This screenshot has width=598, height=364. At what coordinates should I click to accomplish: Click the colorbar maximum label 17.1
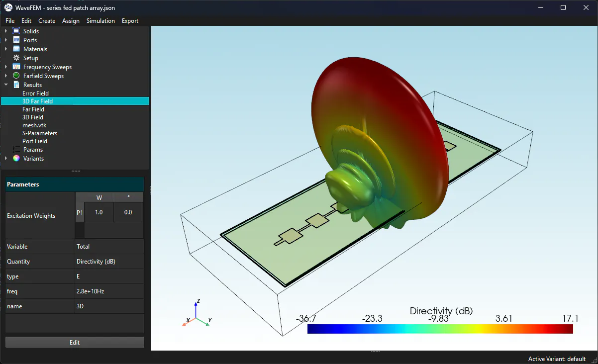[x=570, y=318]
